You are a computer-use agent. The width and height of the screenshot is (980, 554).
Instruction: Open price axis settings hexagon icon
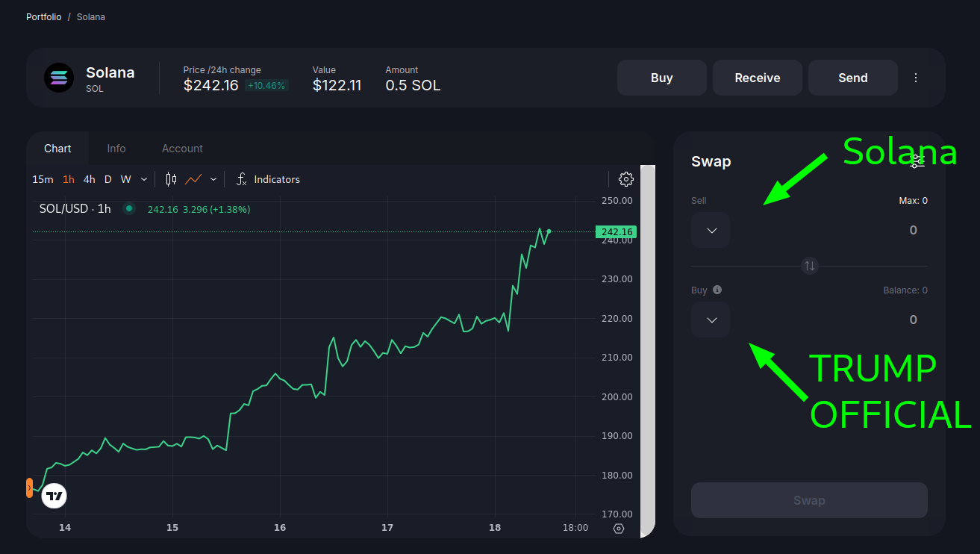[x=619, y=529]
